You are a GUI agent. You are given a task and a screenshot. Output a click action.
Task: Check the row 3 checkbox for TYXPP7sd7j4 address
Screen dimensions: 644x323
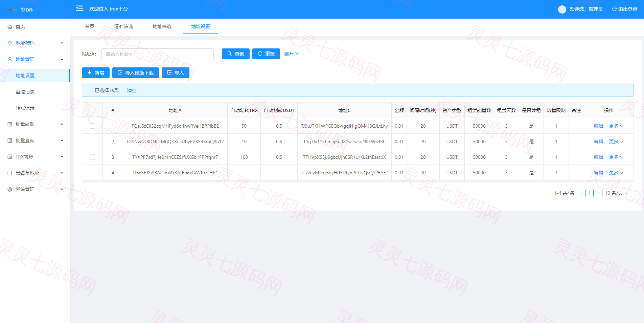[92, 157]
